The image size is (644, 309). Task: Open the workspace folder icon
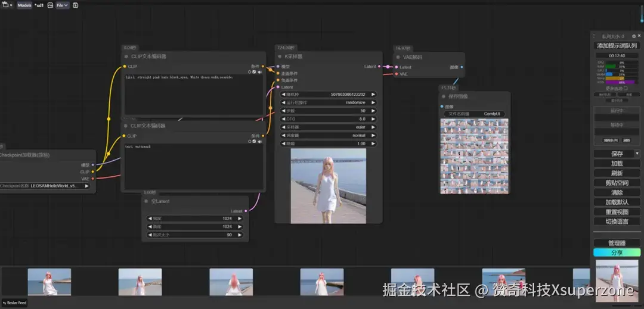point(5,5)
